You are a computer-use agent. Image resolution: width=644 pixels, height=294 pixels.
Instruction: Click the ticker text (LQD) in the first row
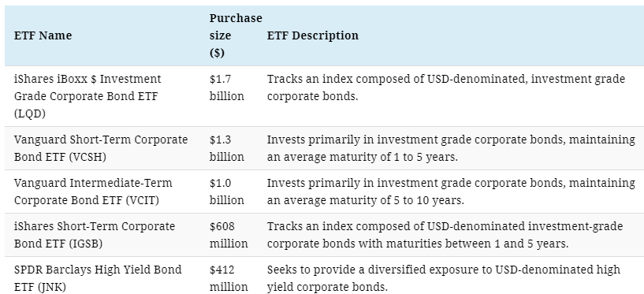[x=30, y=114]
